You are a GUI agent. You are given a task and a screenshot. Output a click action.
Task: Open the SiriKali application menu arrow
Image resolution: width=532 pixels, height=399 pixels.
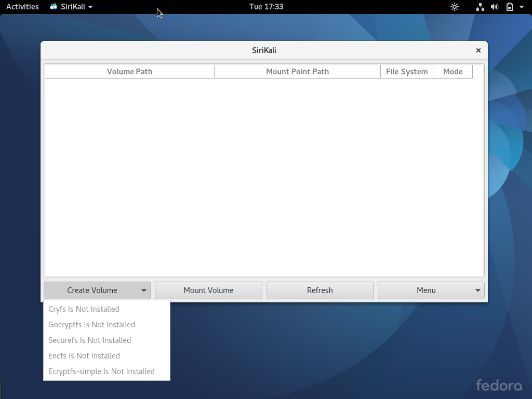[x=90, y=7]
